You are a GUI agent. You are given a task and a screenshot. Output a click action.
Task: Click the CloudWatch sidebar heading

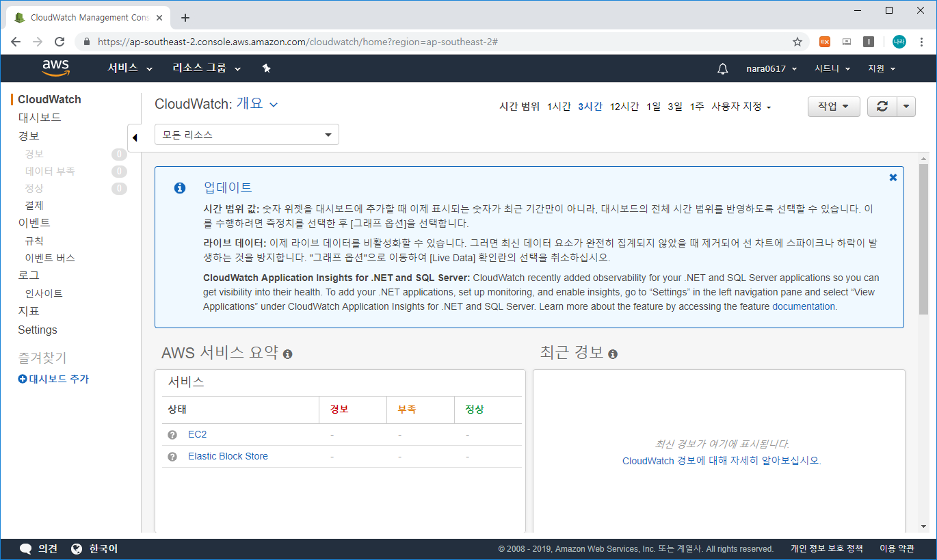pos(49,99)
